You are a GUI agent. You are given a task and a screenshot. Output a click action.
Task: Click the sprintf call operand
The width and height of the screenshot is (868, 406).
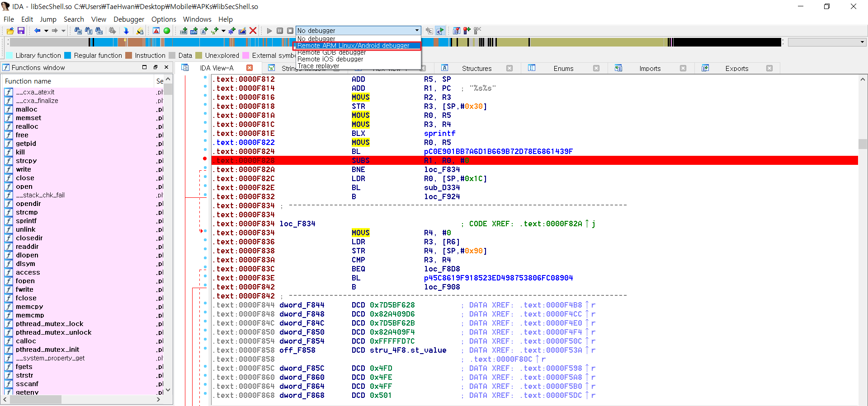pos(439,134)
